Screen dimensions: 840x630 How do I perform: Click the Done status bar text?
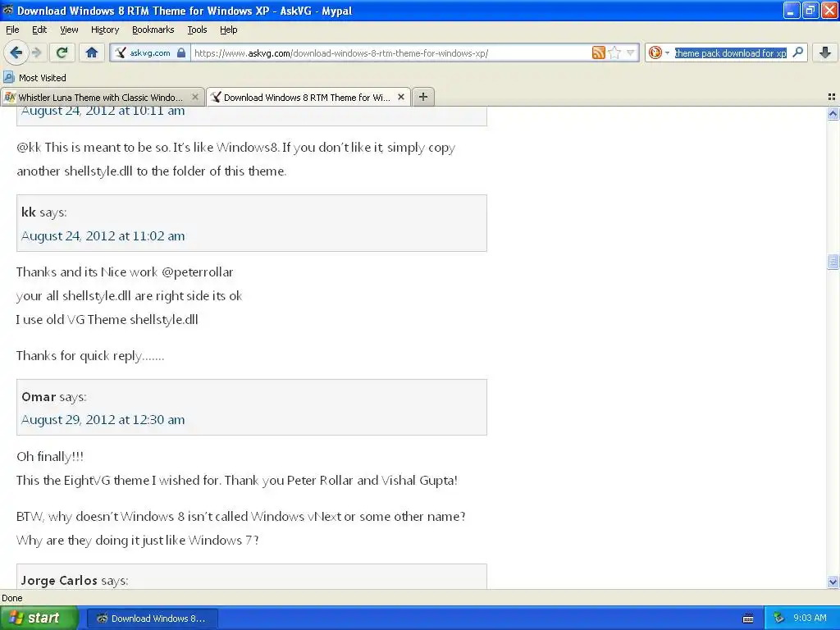[11, 598]
